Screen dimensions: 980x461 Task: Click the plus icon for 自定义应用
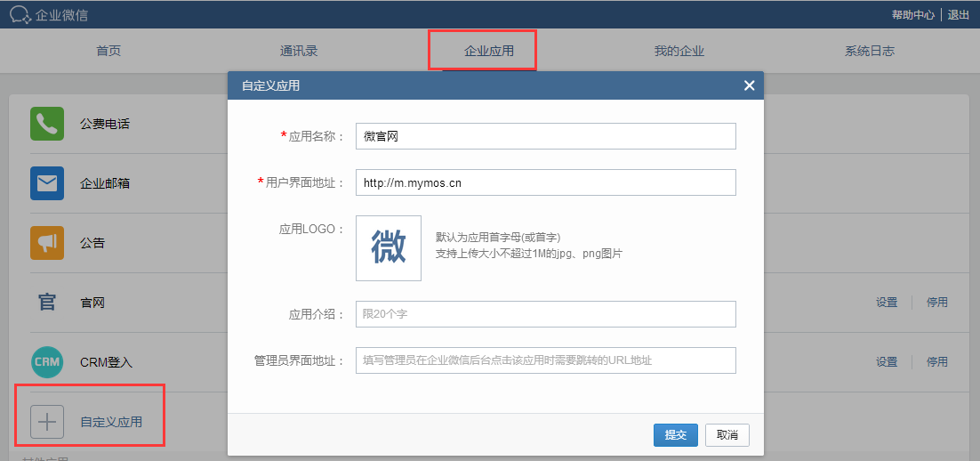[47, 421]
